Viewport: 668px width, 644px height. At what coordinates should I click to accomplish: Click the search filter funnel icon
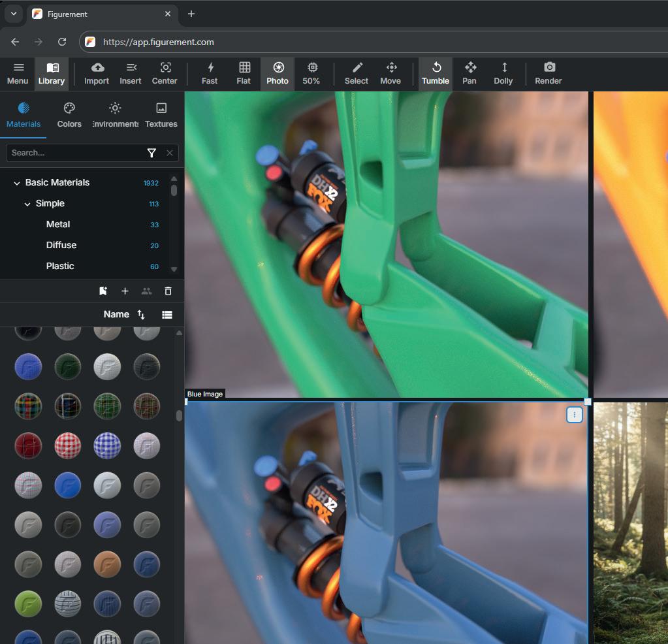tap(151, 153)
